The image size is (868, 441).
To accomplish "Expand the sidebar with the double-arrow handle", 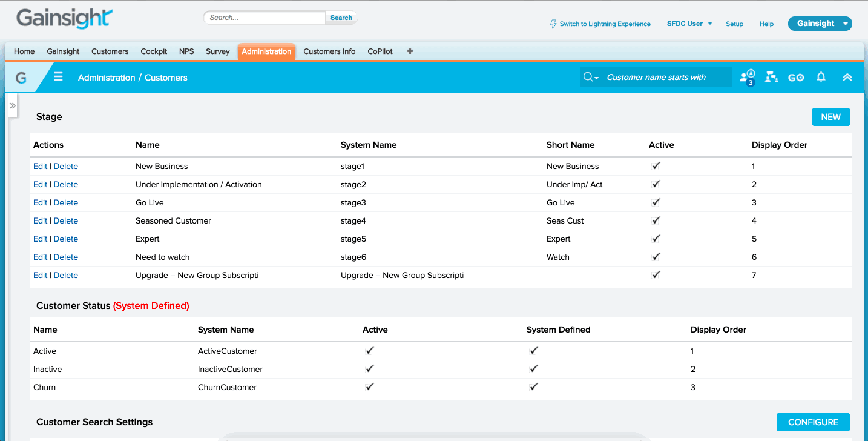I will click(x=12, y=105).
